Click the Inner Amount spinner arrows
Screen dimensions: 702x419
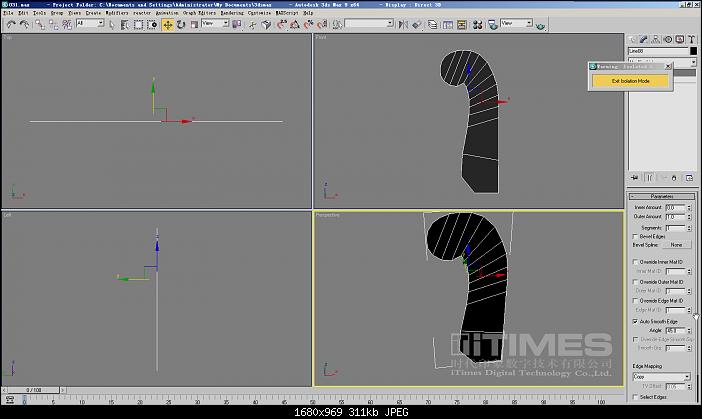coord(689,208)
